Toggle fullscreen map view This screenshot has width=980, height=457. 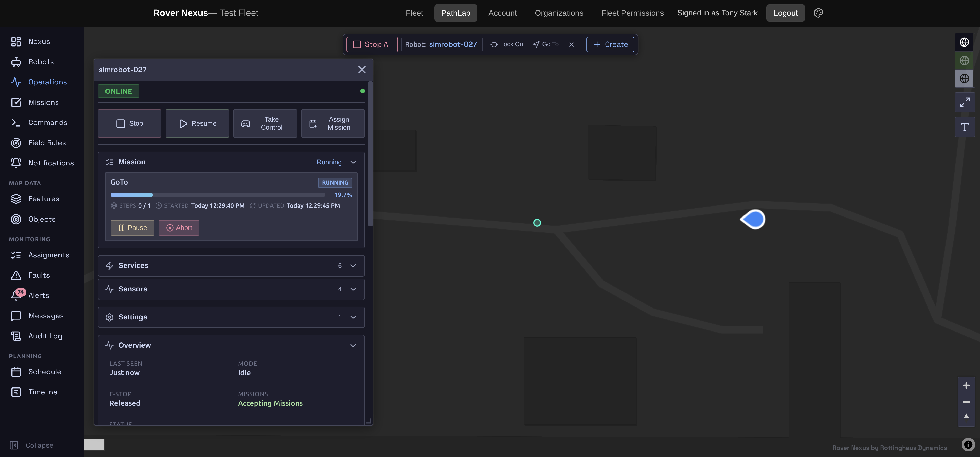pos(965,102)
